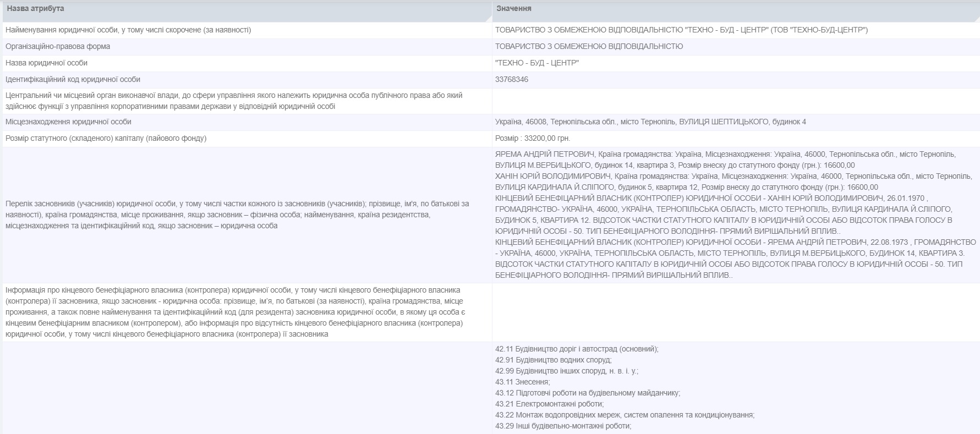This screenshot has height=434, width=980.
Task: Click activity 42.11 Будівництво доріг і автострад
Action: click(x=577, y=349)
